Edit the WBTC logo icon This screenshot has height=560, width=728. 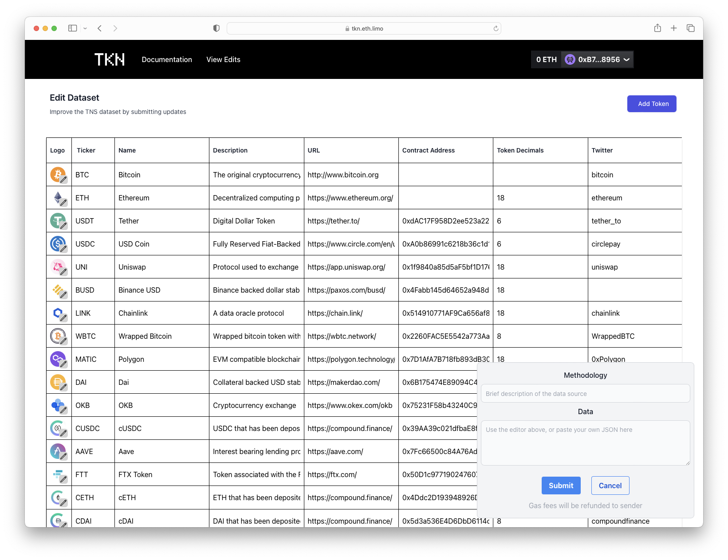(x=64, y=341)
